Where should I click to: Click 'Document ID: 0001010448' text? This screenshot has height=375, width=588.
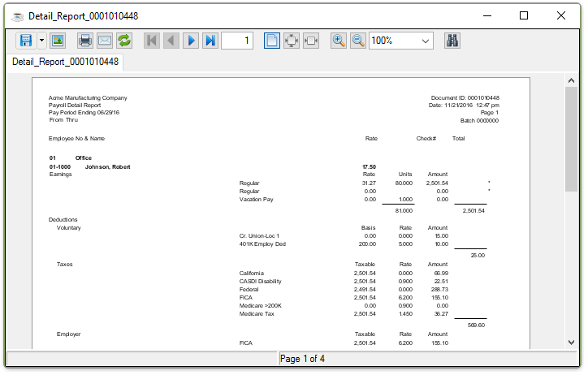click(x=465, y=97)
